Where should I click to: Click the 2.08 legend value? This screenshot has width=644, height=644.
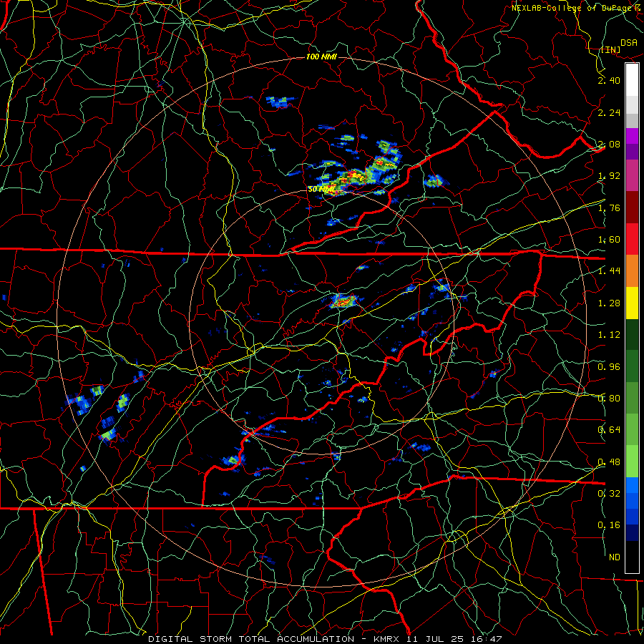pos(609,144)
